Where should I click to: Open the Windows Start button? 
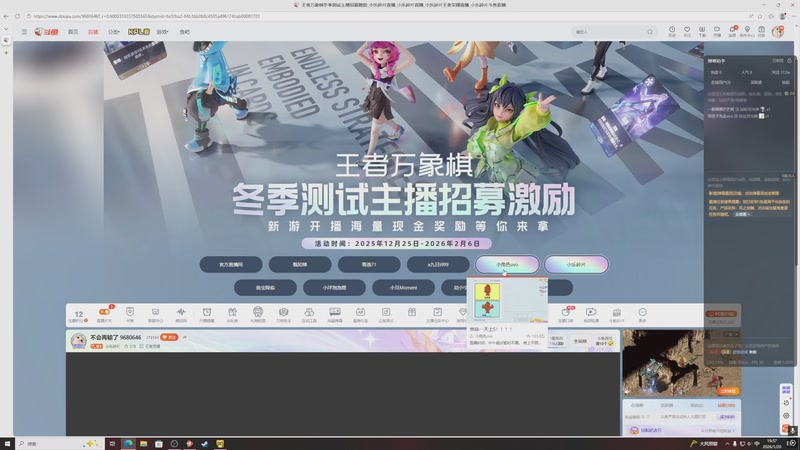7,443
